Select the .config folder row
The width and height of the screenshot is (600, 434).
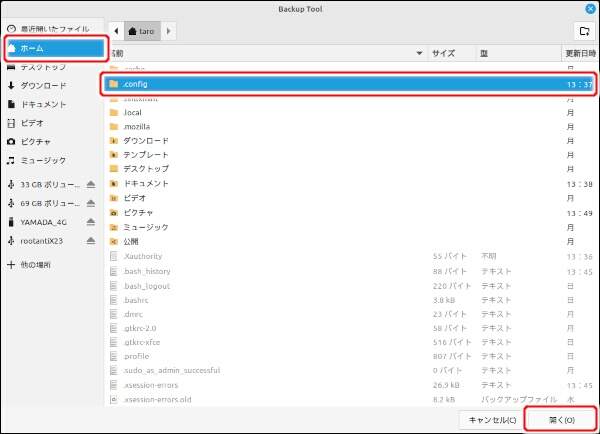[x=349, y=84]
